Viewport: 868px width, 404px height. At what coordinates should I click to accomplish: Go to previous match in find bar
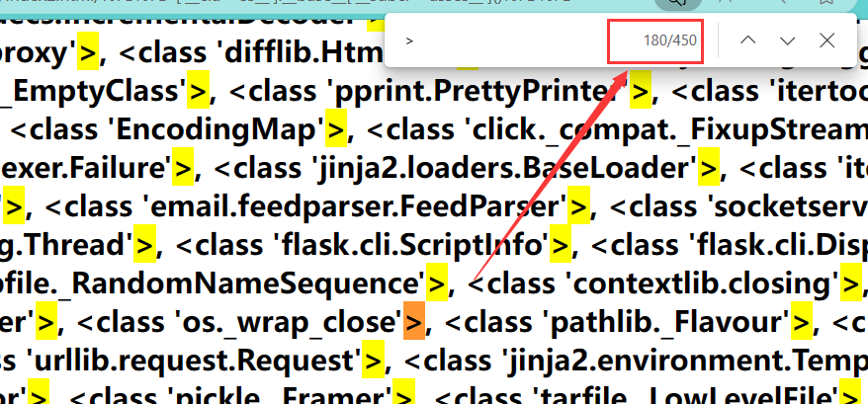pyautogui.click(x=747, y=40)
